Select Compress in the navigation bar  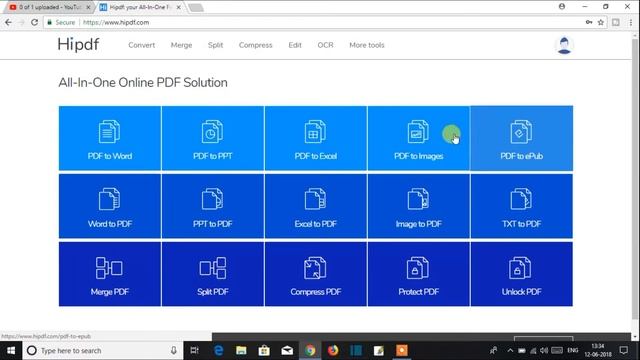(x=256, y=45)
